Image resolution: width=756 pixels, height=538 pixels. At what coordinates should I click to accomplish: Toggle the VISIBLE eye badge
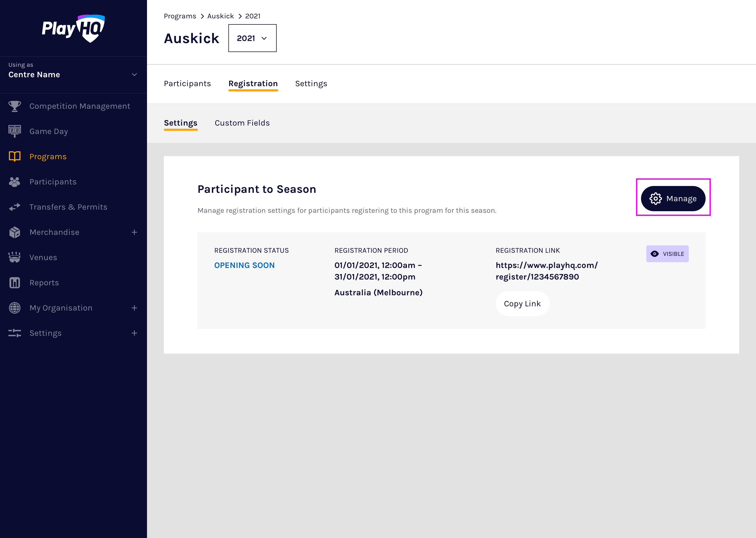(x=667, y=254)
